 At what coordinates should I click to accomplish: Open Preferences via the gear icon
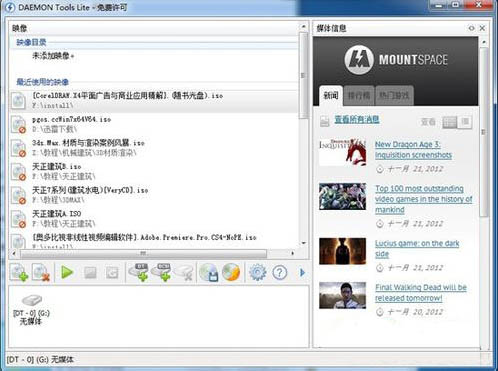(x=258, y=272)
